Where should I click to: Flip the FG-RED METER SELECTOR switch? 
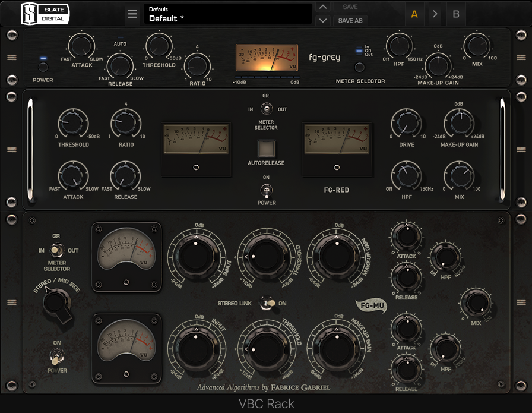click(267, 109)
